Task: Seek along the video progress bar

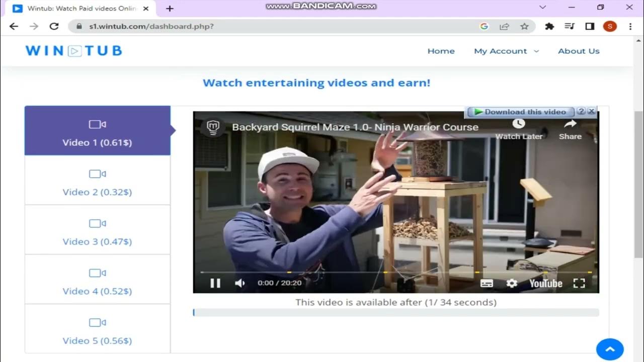Action: click(396, 272)
